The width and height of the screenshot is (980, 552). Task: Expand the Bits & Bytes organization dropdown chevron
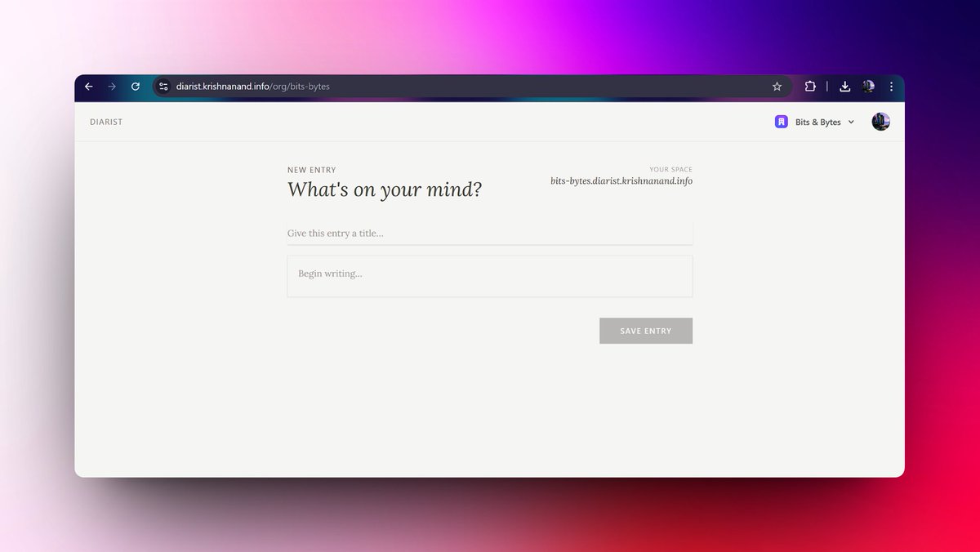(851, 122)
